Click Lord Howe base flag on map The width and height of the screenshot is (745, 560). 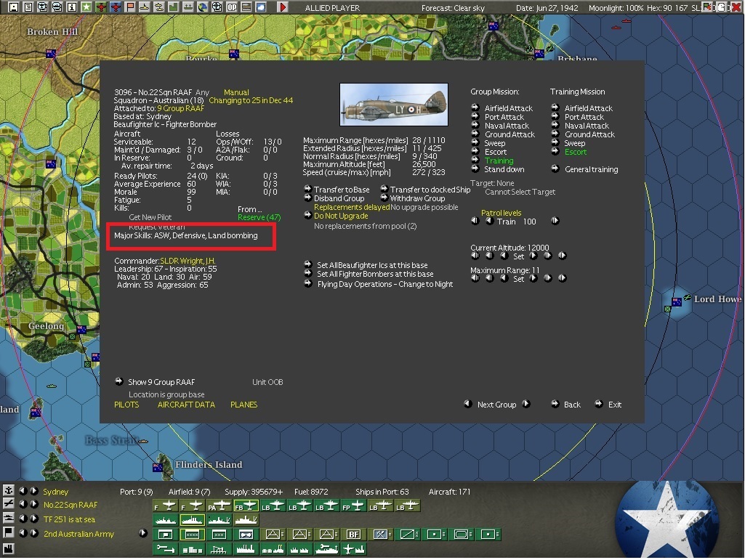tap(677, 301)
